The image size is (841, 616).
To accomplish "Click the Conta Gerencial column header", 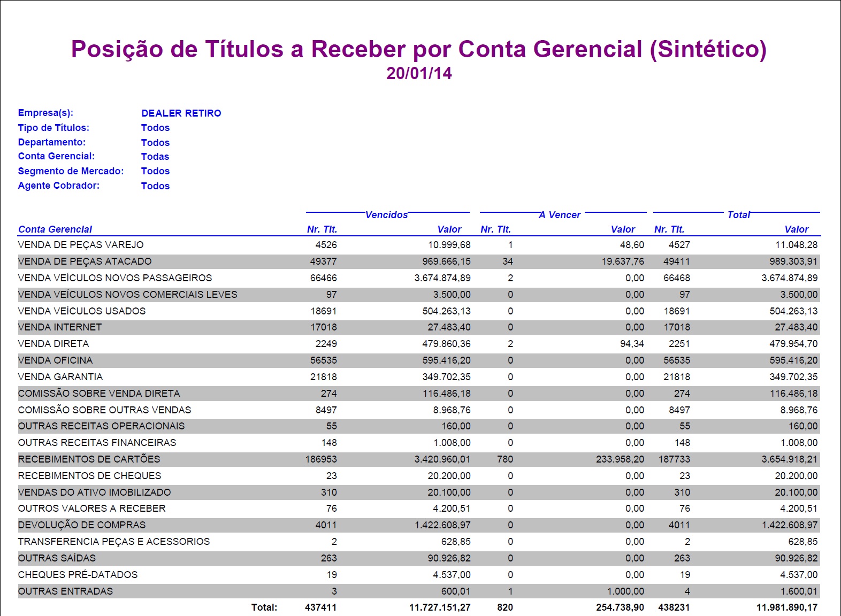I will tap(55, 229).
